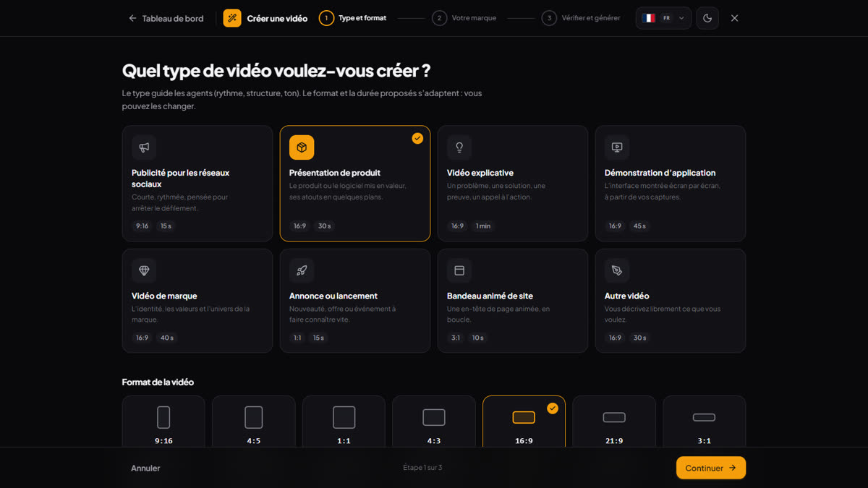The image size is (868, 488).
Task: Click 15 s badge on Annonce ou lancement
Action: tap(319, 338)
